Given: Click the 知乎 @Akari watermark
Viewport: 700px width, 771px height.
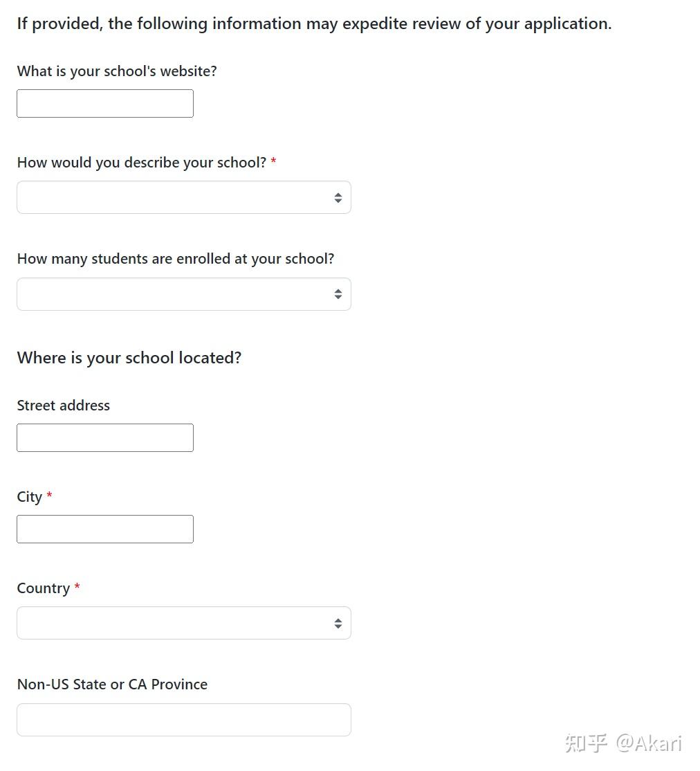Looking at the screenshot, I should 623,743.
